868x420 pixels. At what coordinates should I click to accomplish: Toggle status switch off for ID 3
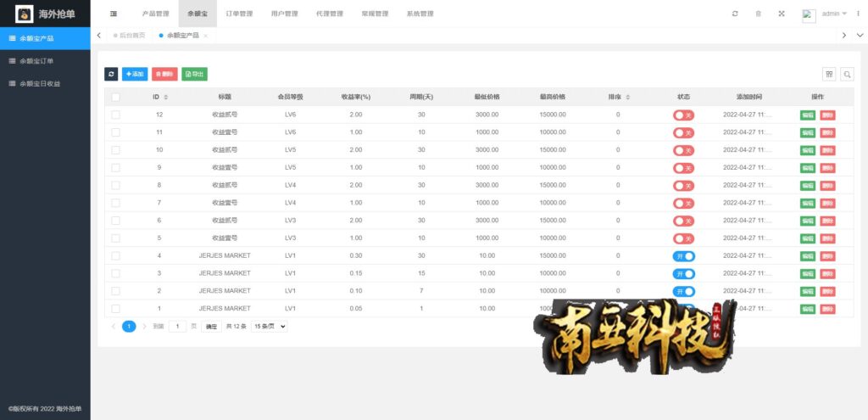pos(684,274)
